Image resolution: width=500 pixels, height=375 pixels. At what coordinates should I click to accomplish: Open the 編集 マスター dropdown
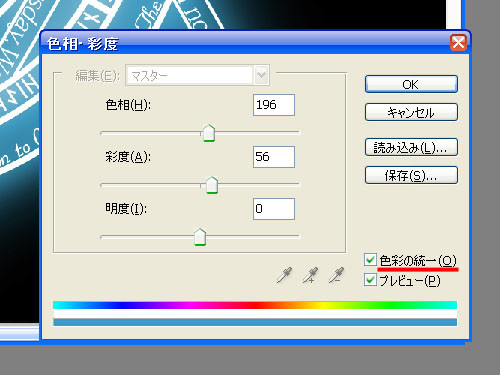(x=197, y=75)
